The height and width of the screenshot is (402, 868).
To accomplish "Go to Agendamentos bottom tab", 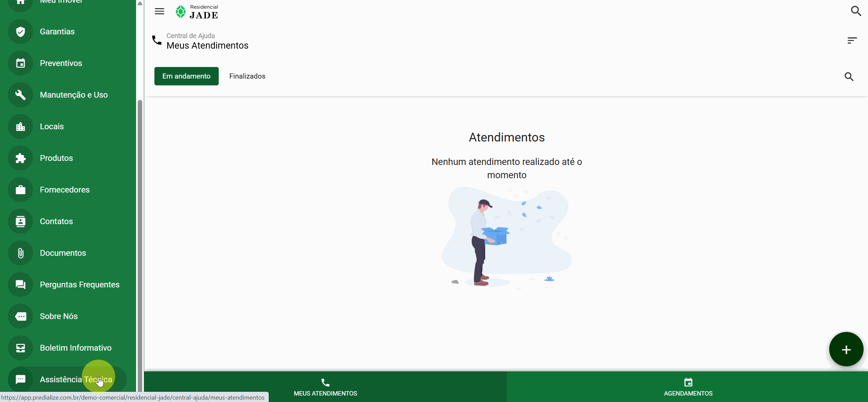I will click(x=688, y=387).
